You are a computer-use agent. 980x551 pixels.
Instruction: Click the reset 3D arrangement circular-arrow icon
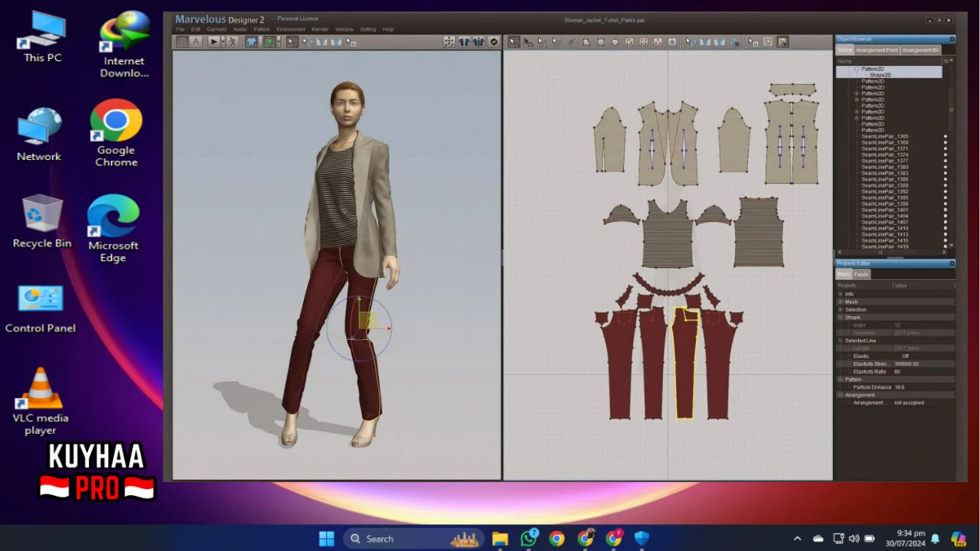(493, 41)
